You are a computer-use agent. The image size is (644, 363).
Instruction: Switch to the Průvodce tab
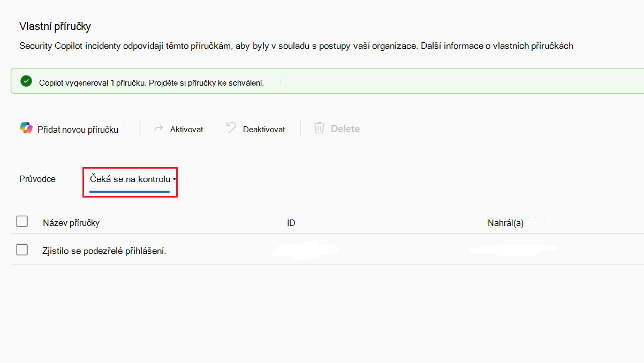(x=37, y=179)
